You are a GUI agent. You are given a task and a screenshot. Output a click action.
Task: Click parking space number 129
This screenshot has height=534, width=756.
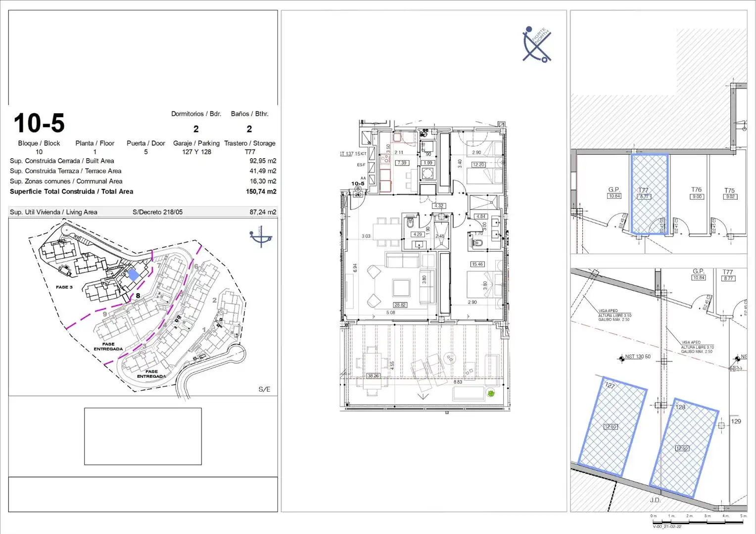point(736,421)
